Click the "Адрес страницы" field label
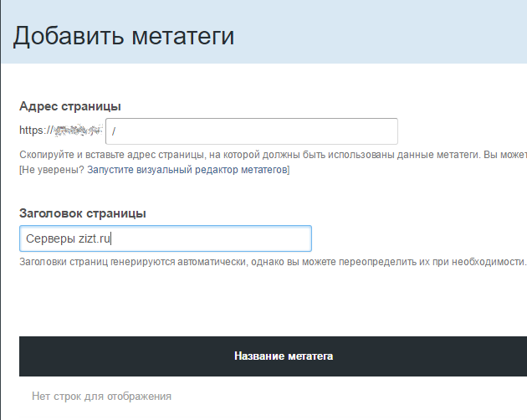 click(70, 106)
